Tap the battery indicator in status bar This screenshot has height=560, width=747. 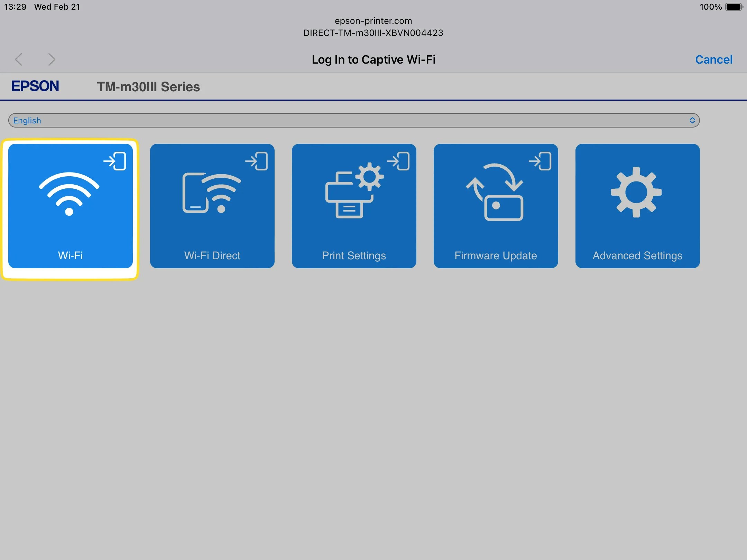[734, 7]
